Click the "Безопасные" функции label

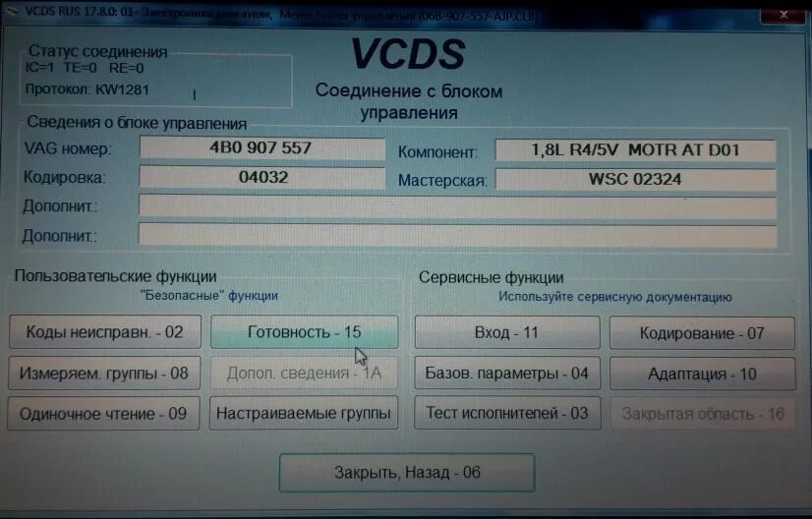pyautogui.click(x=209, y=296)
